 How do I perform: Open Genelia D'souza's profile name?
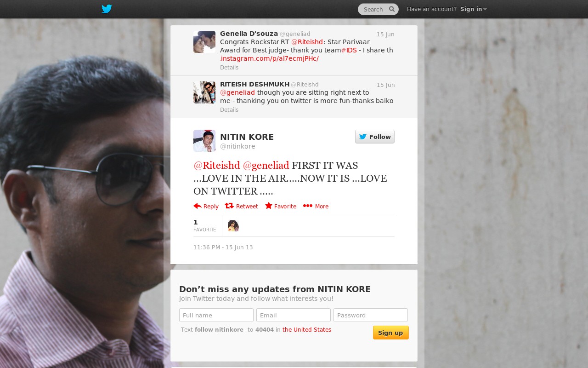[249, 34]
